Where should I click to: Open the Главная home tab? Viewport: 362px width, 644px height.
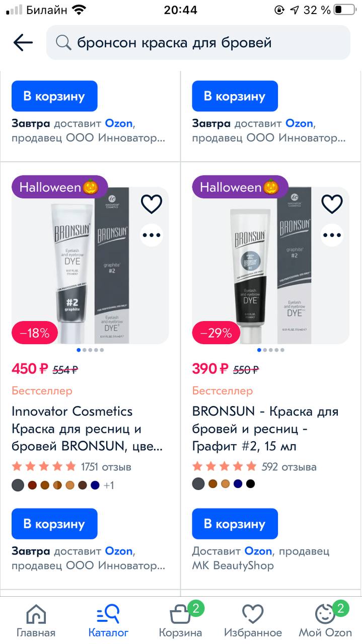tap(36, 622)
